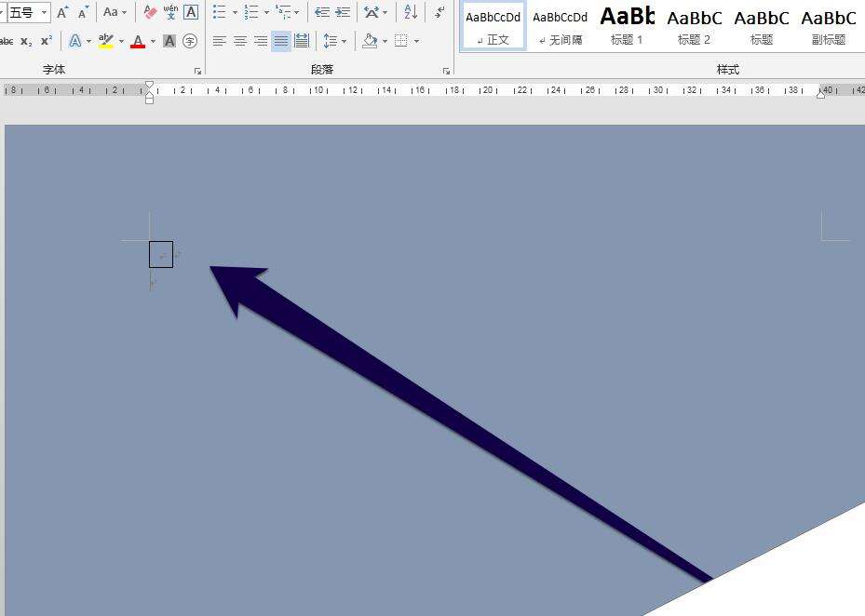The width and height of the screenshot is (865, 616).
Task: Open shading color dropdown arrow
Action: pos(385,41)
